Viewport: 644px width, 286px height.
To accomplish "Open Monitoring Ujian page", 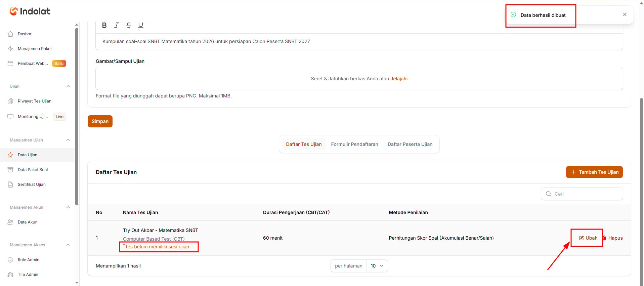I will [x=33, y=117].
